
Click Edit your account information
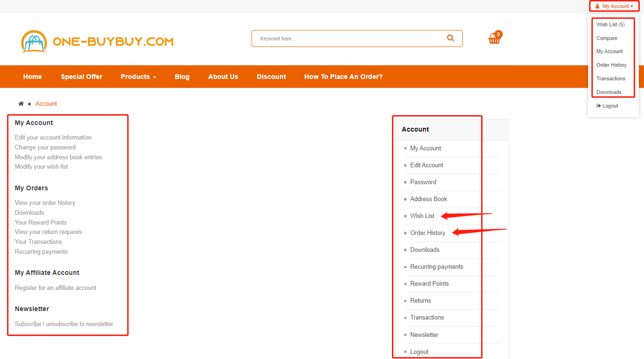[53, 138]
